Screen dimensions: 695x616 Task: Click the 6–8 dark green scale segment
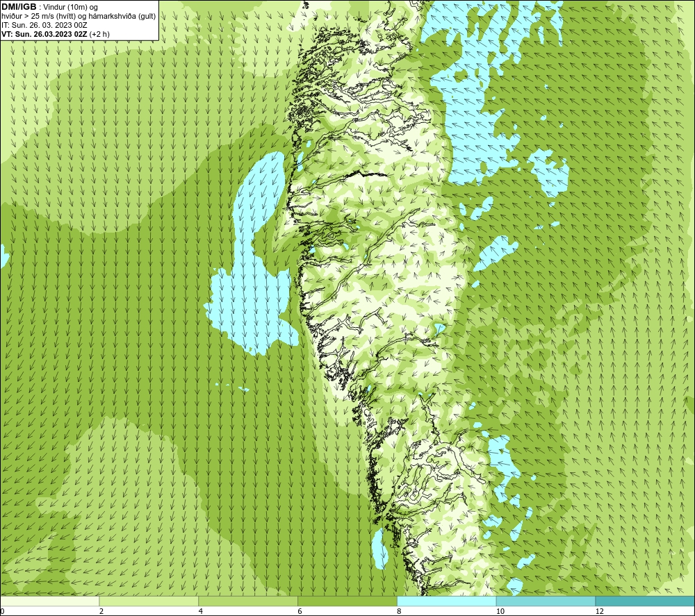(347, 601)
